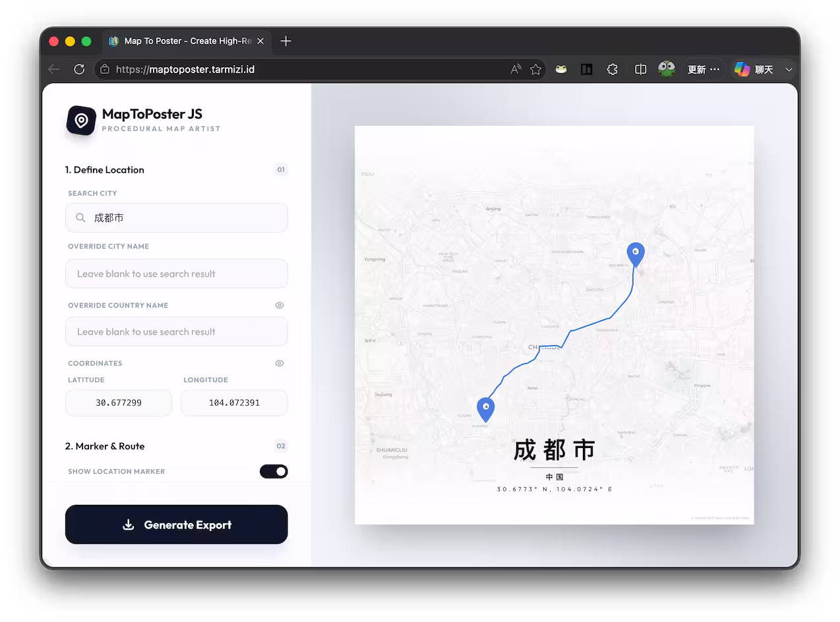Open the Extensions puzzle icon

point(613,69)
